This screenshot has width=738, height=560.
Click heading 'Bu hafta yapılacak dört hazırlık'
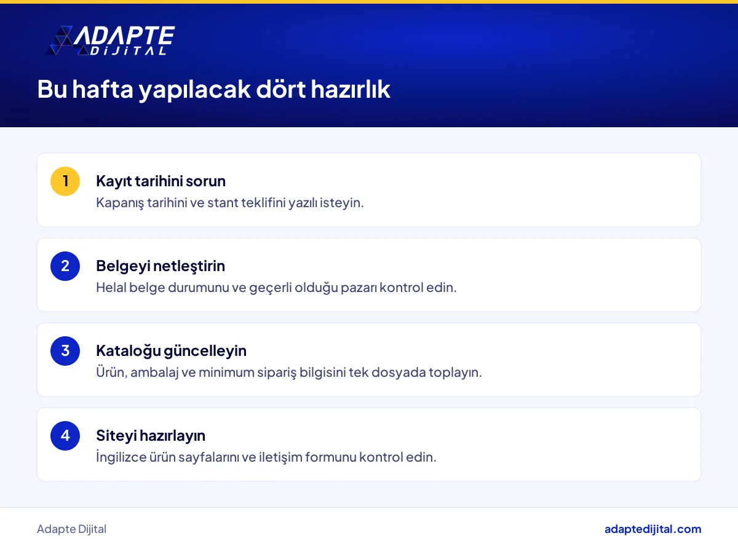214,90
